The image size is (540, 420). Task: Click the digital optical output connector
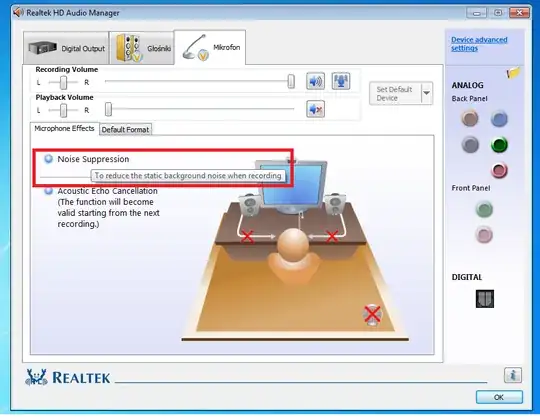coord(485,298)
